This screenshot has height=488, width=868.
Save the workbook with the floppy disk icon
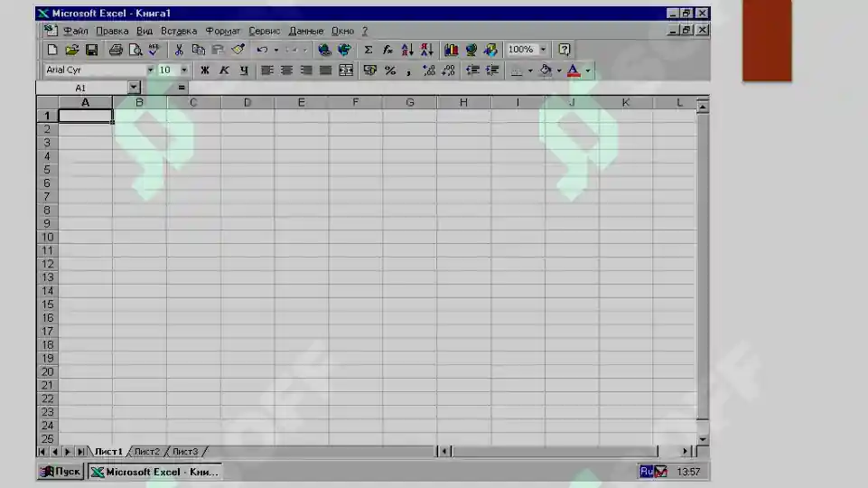92,50
